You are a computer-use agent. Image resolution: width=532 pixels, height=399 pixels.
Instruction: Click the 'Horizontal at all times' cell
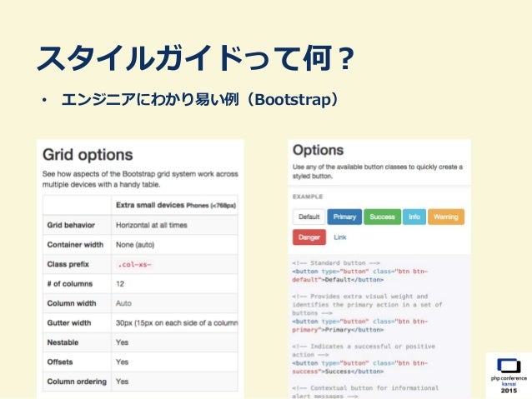pyautogui.click(x=152, y=225)
